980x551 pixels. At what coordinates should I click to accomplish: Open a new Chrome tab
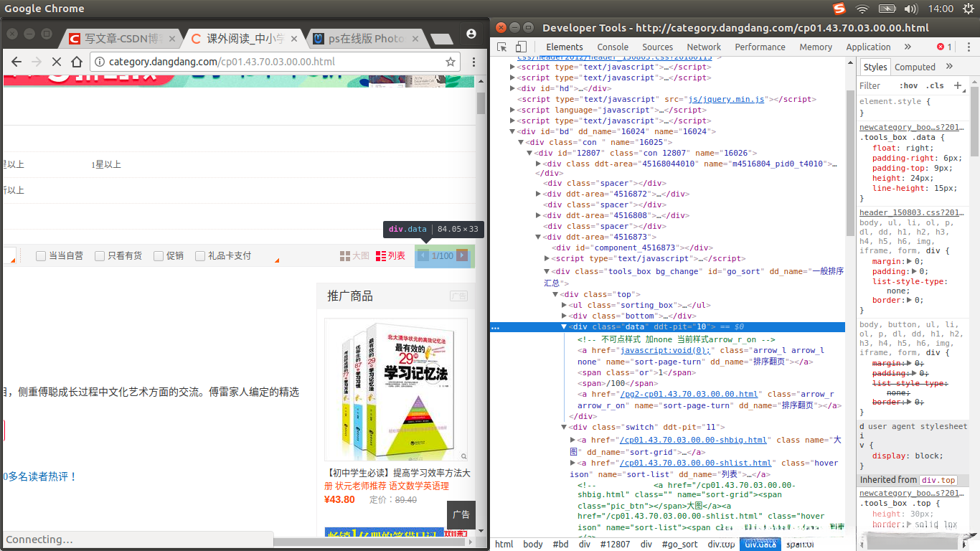[441, 39]
